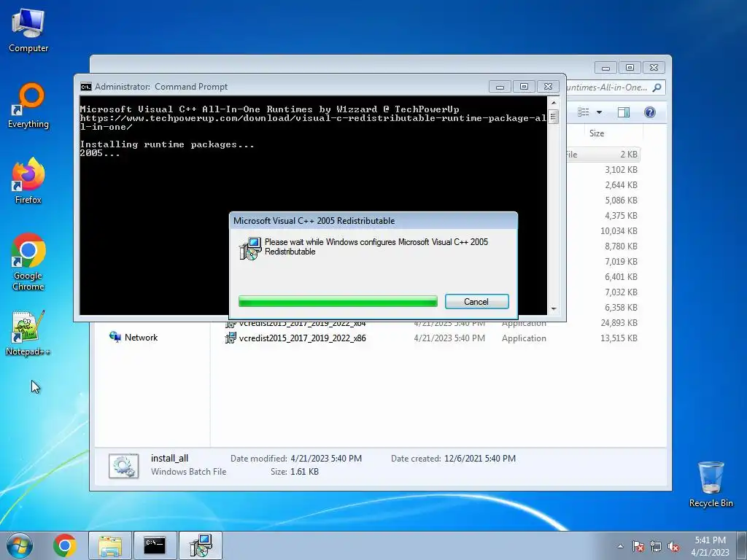Viewport: 747px width, 560px height.
Task: Maximize the Explorer window
Action: (630, 68)
